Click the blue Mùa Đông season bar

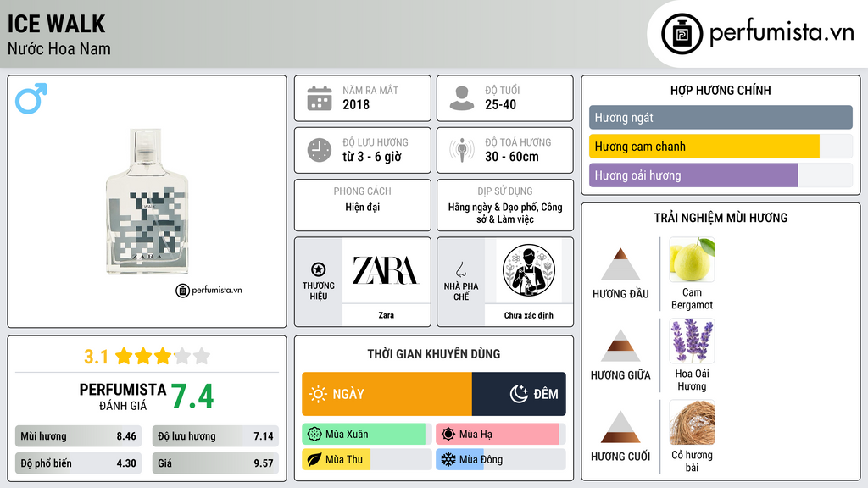pyautogui.click(x=460, y=459)
